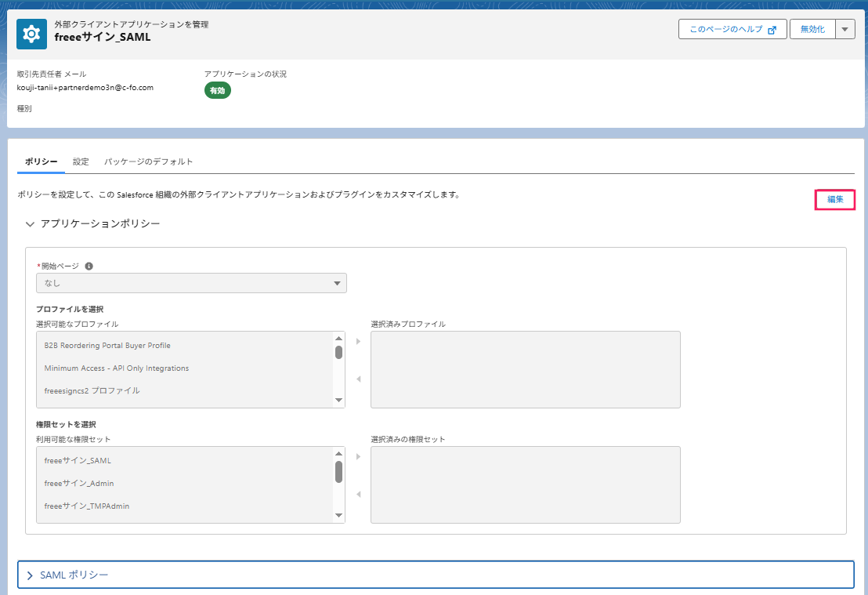The image size is (868, 595).
Task: Click the gear app icon in header
Action: [31, 34]
